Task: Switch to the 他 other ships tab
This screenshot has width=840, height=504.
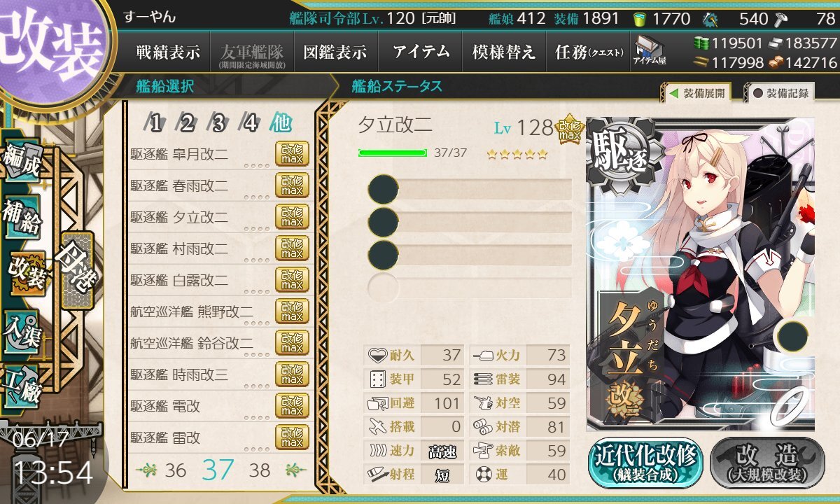Action: (281, 124)
